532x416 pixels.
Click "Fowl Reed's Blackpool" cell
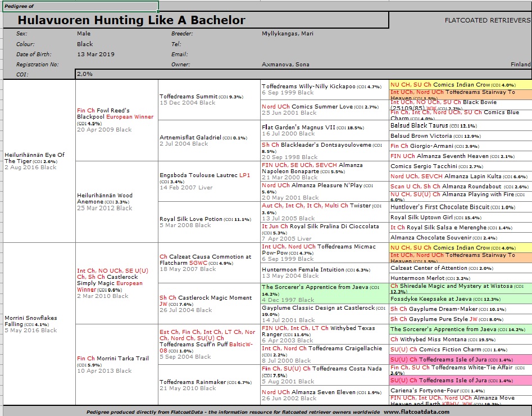(117, 120)
